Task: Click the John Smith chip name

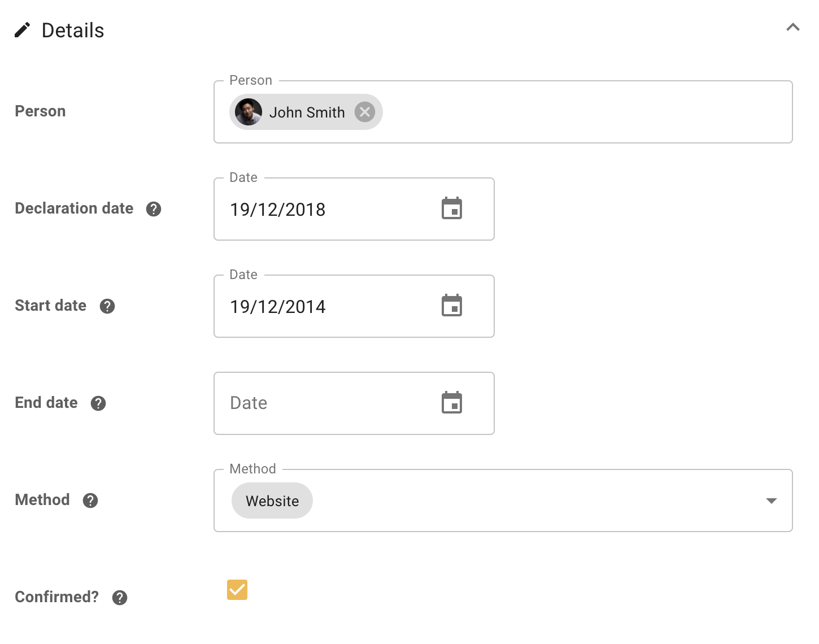Action: click(x=307, y=112)
